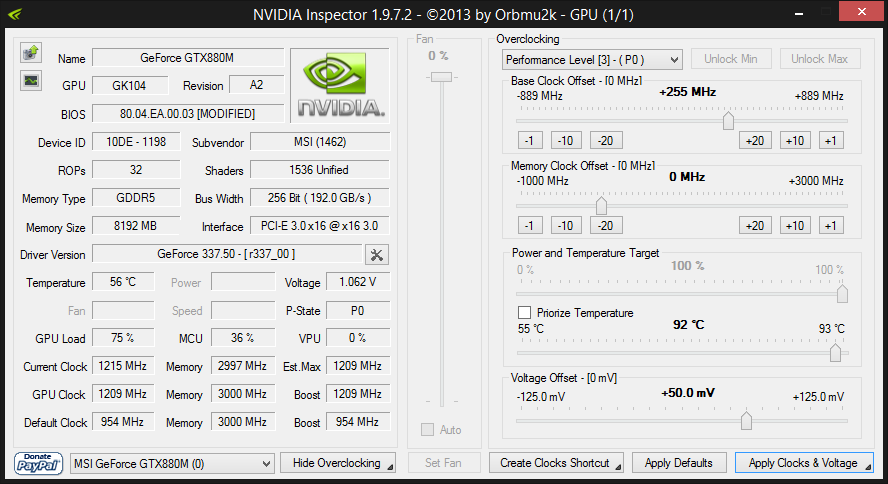Click the upload screenshot icon beside Name
Image resolution: width=888 pixels, height=484 pixels.
coord(31,53)
